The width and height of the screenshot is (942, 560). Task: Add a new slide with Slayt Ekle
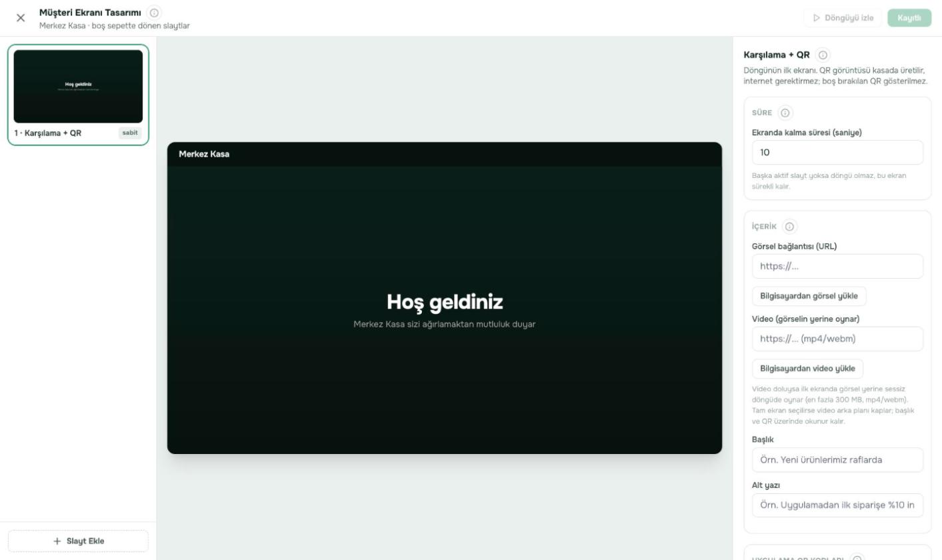pyautogui.click(x=78, y=541)
